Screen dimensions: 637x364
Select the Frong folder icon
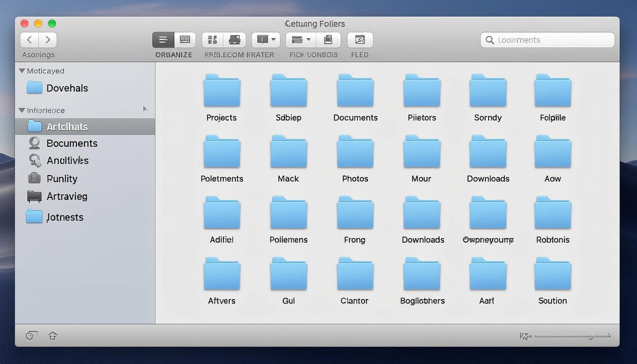click(355, 212)
